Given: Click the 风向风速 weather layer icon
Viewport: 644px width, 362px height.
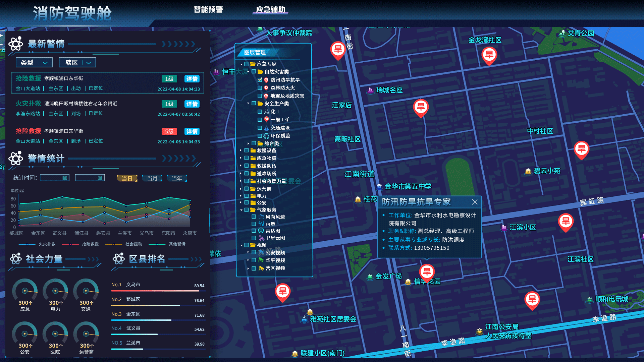Looking at the screenshot, I should pyautogui.click(x=261, y=217).
